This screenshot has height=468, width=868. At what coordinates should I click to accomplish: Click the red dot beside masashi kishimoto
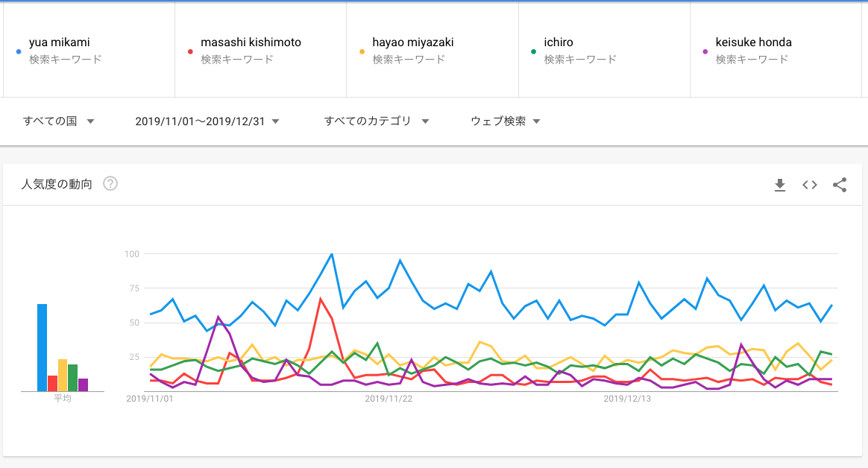[190, 51]
